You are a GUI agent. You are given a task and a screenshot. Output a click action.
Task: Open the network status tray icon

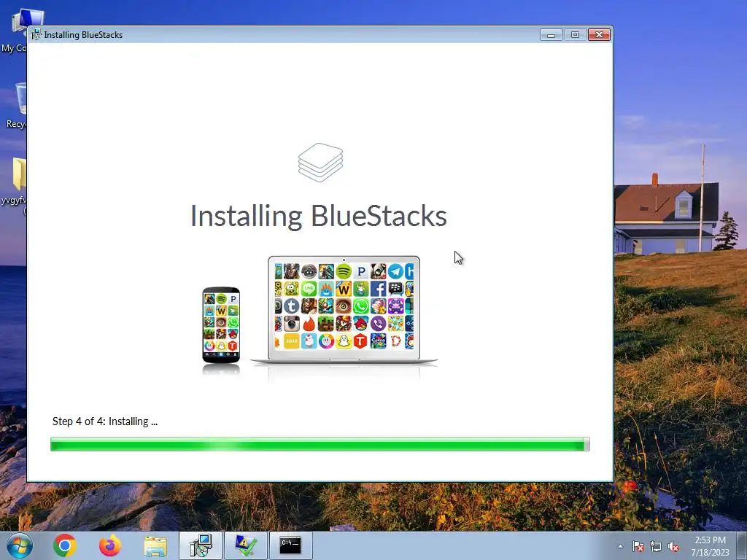(x=656, y=546)
